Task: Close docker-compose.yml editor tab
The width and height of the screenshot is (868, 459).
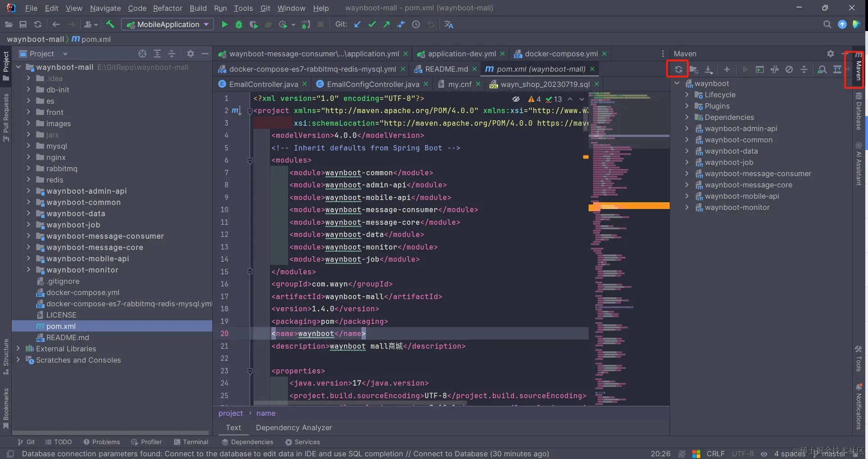Action: point(604,54)
